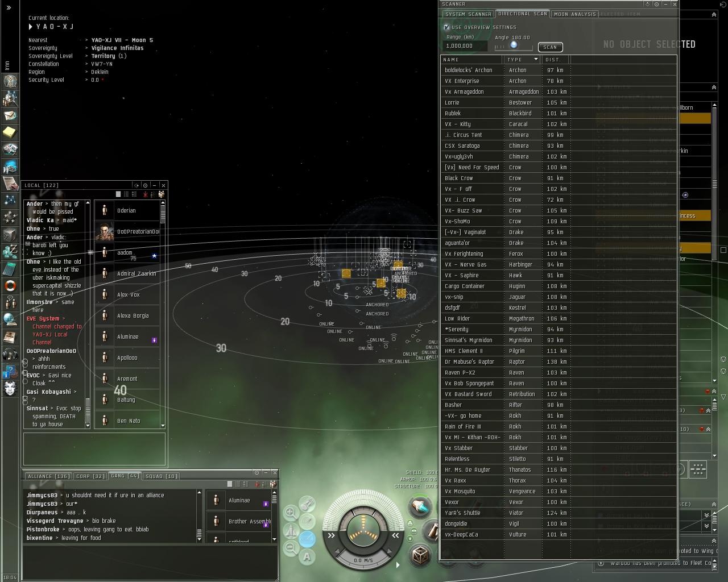The width and height of the screenshot is (728, 582).
Task: Adjust the scan Angle slider knob
Action: [x=514, y=45]
